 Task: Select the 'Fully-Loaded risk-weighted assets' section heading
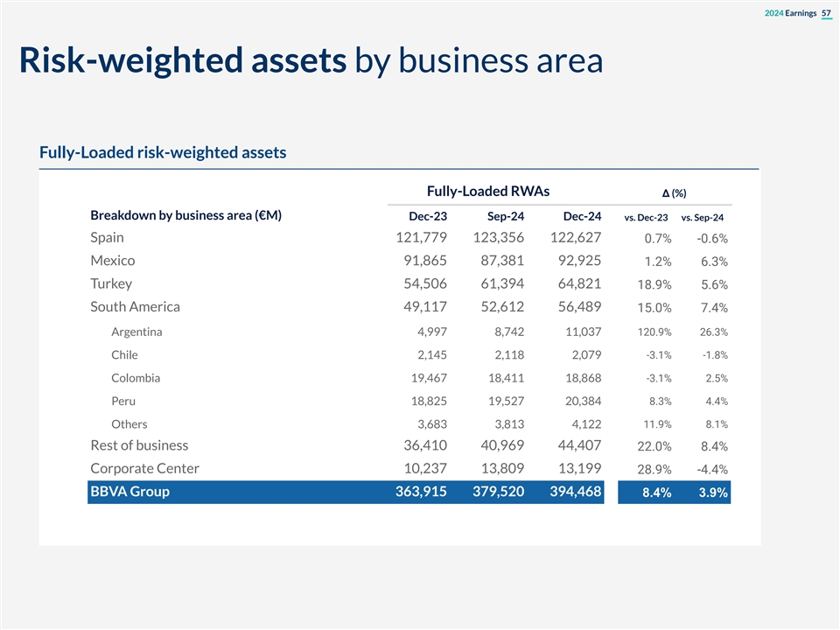click(163, 153)
